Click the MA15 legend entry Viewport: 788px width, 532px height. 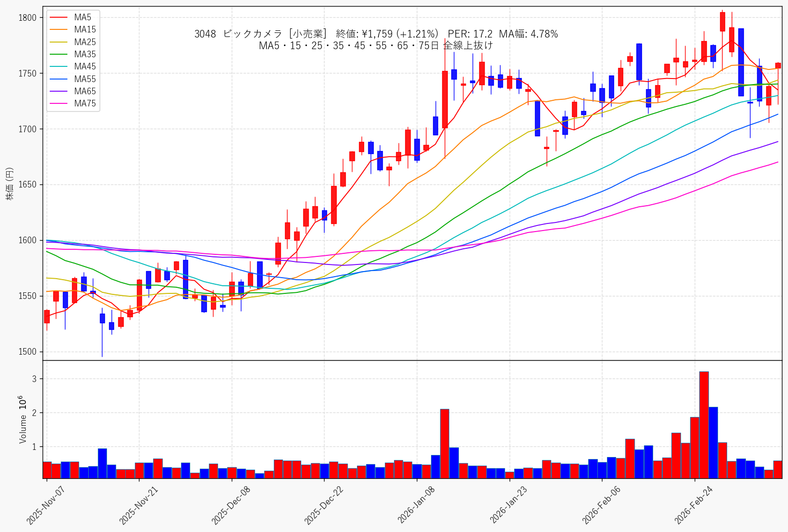(x=73, y=30)
